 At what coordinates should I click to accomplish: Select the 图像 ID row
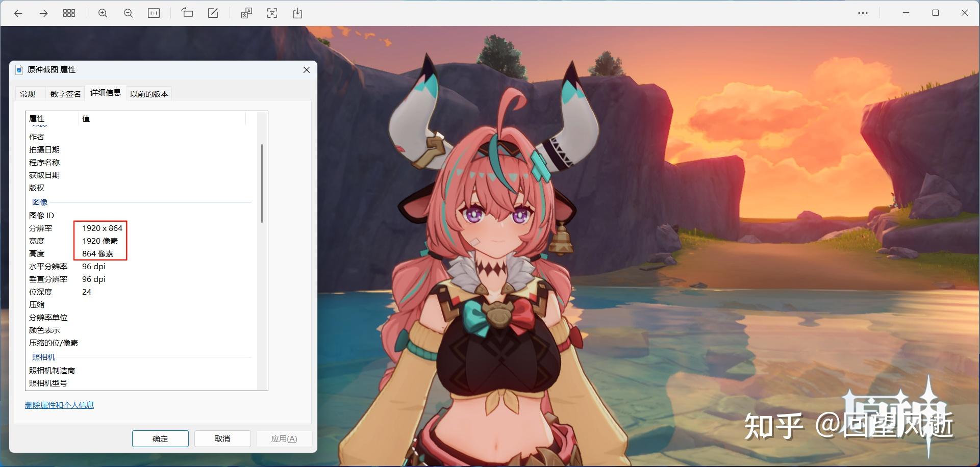[141, 215]
